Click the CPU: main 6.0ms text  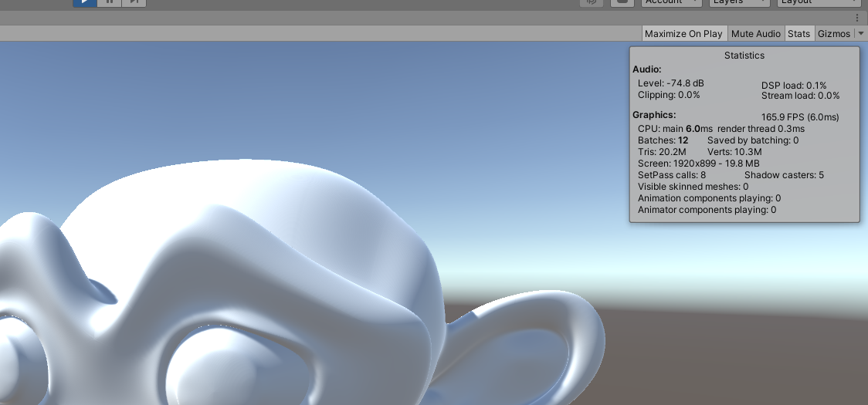tap(676, 129)
